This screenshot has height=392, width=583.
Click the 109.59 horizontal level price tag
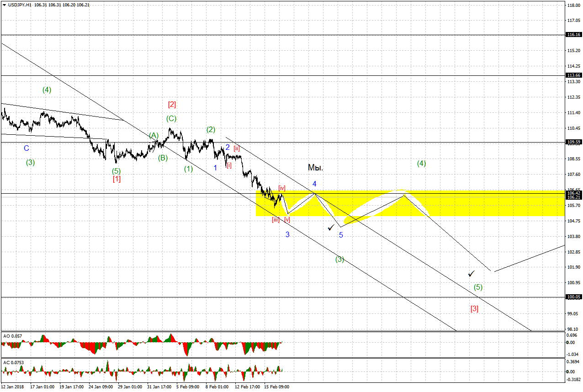(573, 142)
